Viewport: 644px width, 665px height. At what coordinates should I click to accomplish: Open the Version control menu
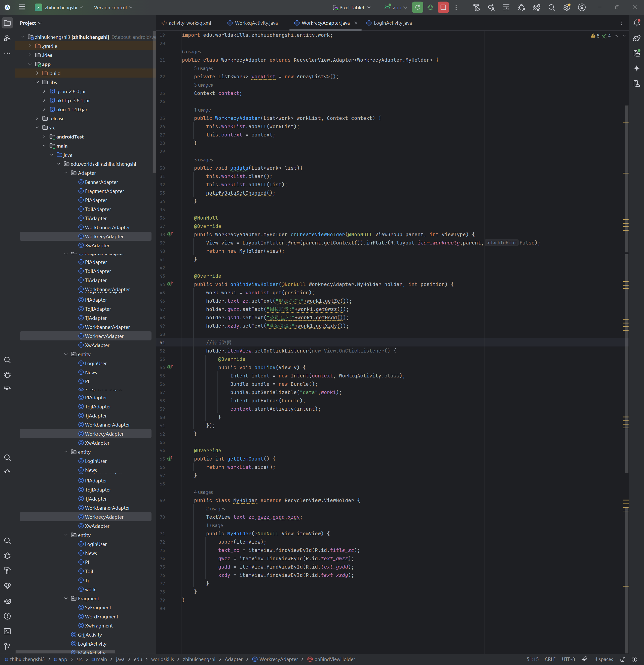point(113,8)
